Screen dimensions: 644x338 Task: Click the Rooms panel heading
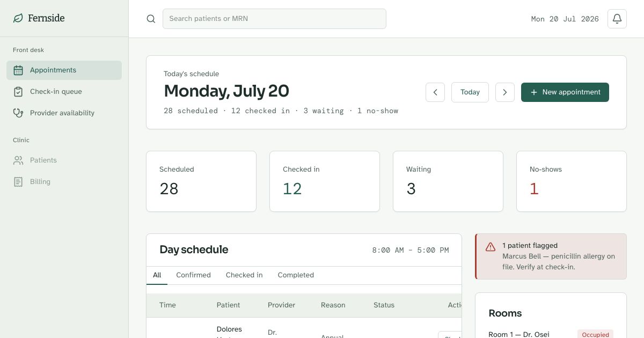coord(505,313)
